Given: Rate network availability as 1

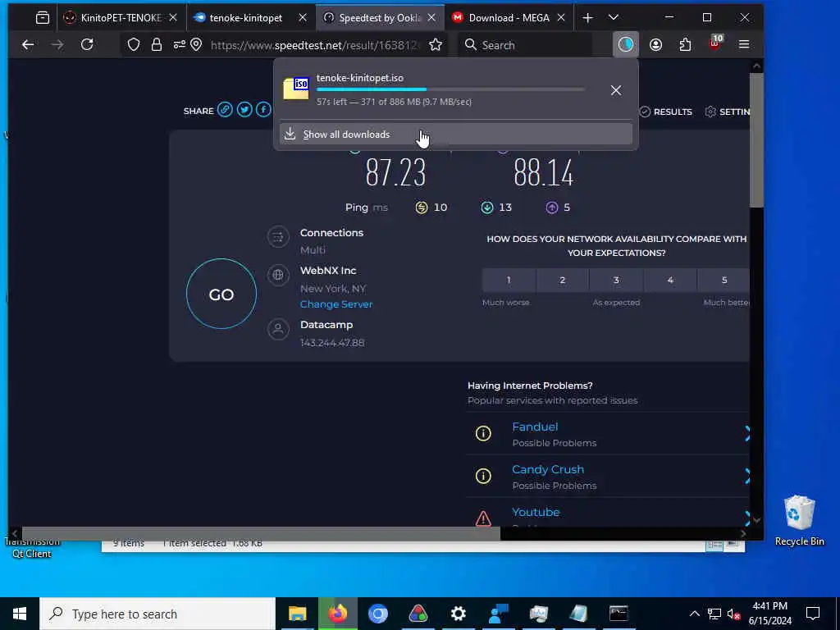Looking at the screenshot, I should [x=509, y=281].
